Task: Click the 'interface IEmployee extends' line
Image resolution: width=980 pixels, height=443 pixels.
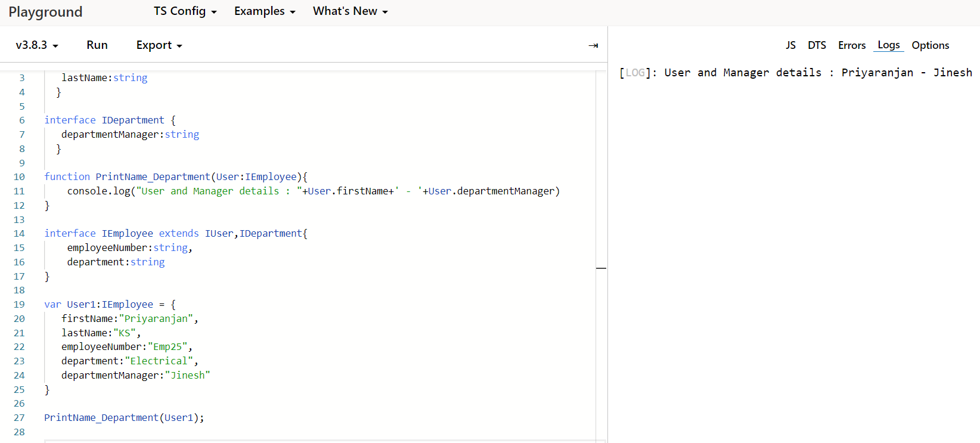Action: pyautogui.click(x=176, y=233)
